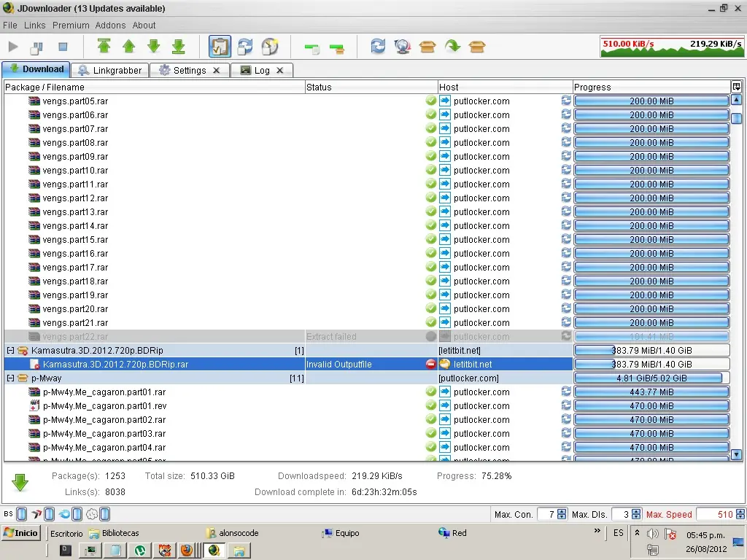Toggle the clock stopmark icon in toolbar
The image size is (747, 560).
click(270, 46)
